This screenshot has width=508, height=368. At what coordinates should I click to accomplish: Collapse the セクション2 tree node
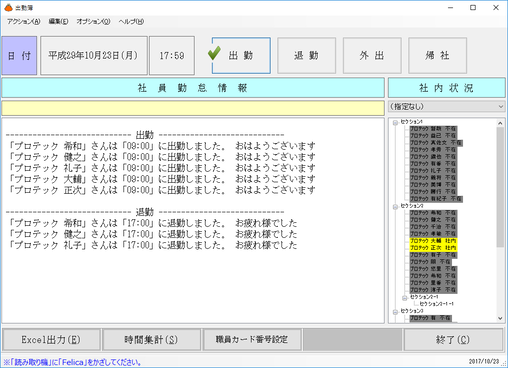[395, 207]
